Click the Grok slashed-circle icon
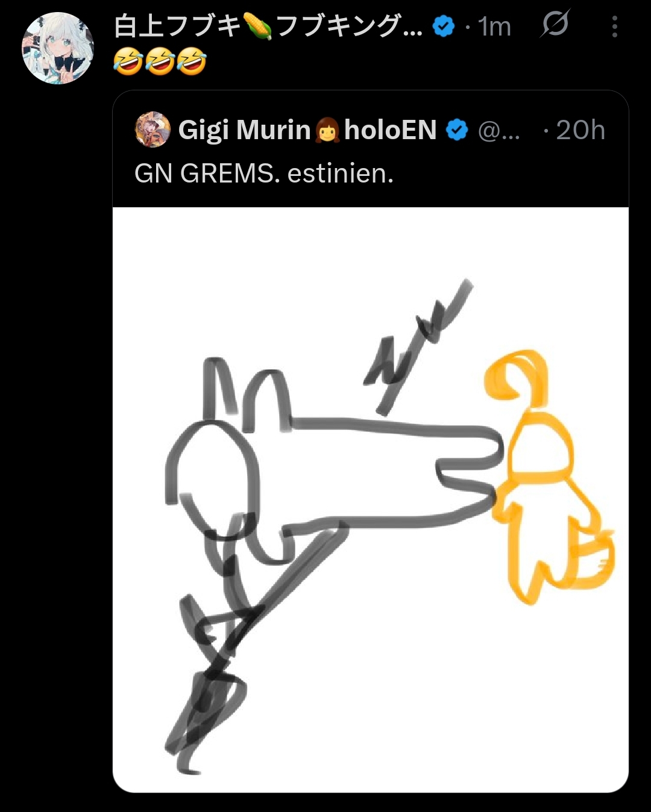 tap(555, 25)
